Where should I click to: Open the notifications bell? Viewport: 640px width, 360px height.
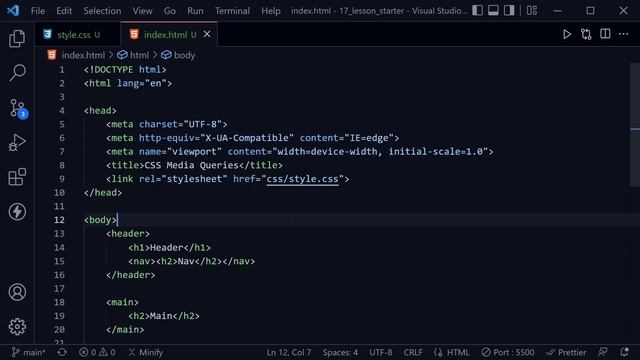point(624,352)
